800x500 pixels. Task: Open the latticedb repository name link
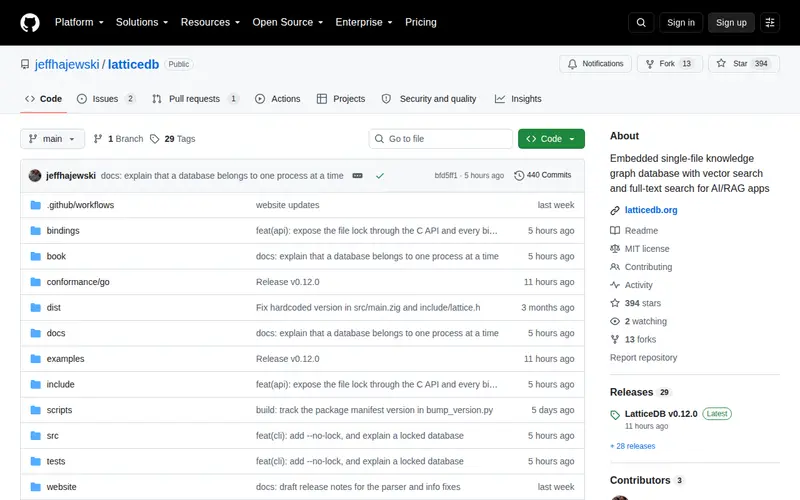pos(133,64)
